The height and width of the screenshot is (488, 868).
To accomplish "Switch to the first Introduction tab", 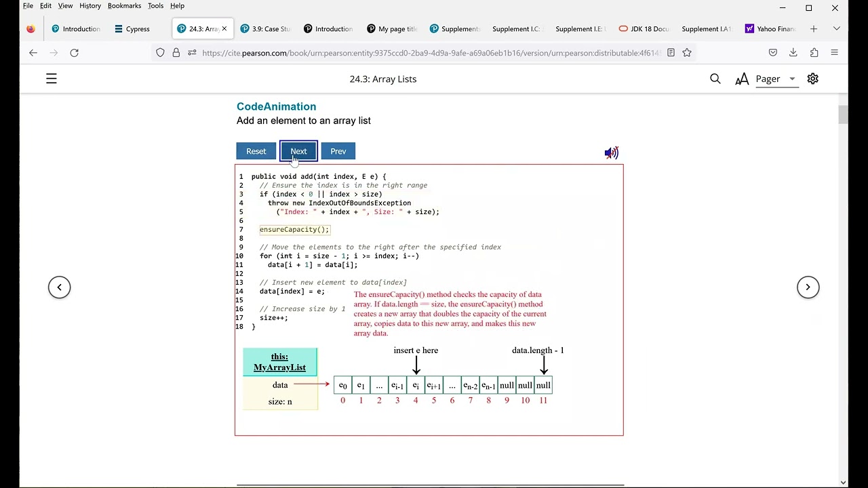I will (76, 29).
